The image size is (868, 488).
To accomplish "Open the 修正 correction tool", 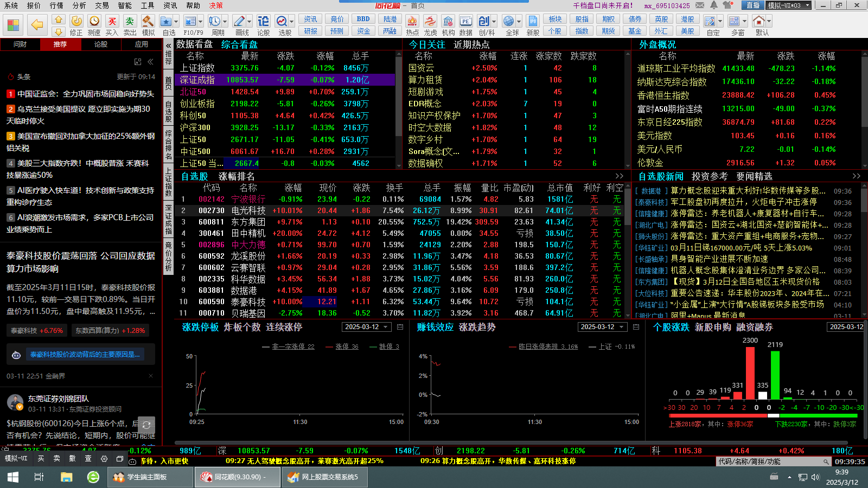I will [x=76, y=25].
